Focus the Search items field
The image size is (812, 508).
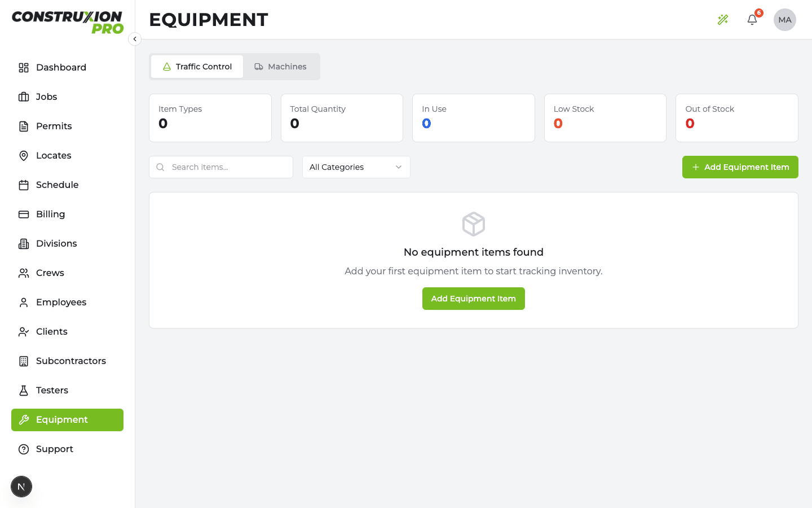221,167
